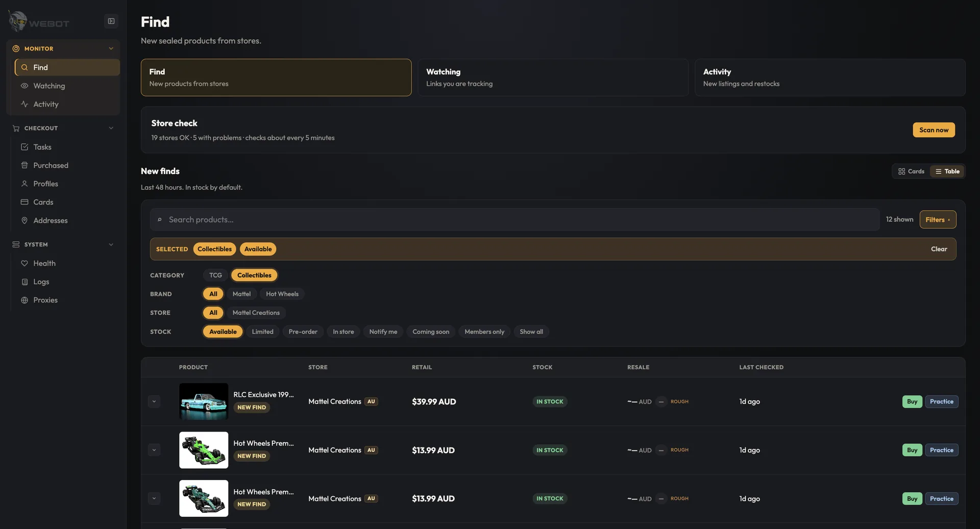
Task: Remove the Available chip from Selected bar
Action: 258,249
